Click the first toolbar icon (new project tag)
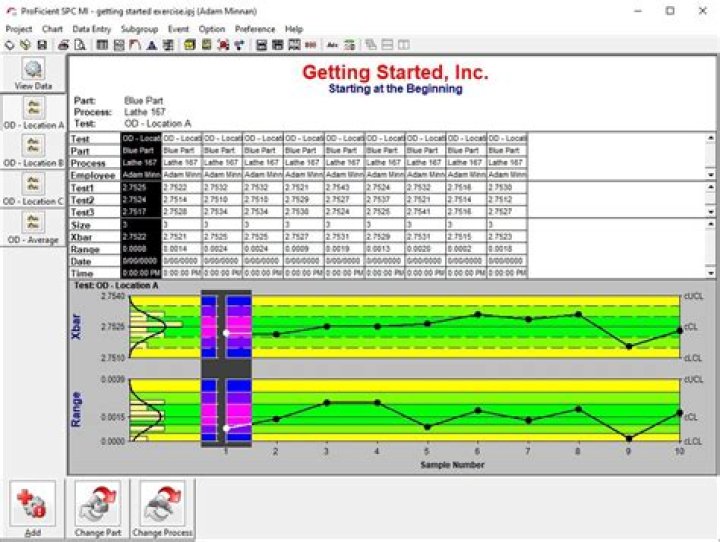The height and width of the screenshot is (542, 720). click(x=10, y=45)
